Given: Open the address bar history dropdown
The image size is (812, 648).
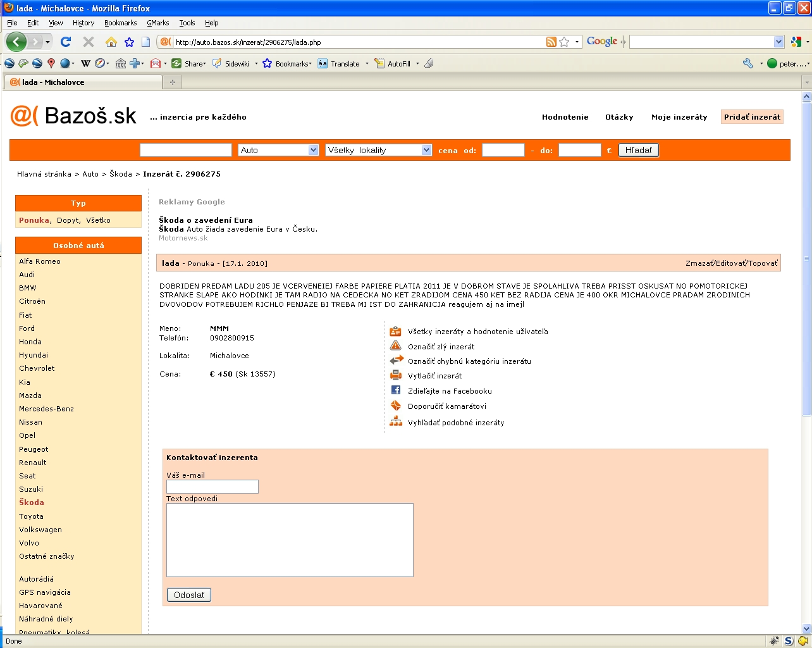Looking at the screenshot, I should (x=577, y=42).
